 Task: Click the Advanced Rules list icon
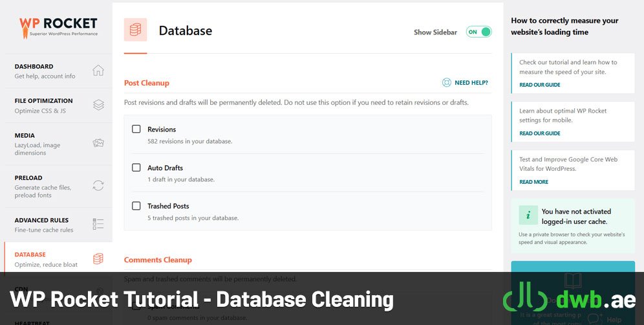[98, 224]
